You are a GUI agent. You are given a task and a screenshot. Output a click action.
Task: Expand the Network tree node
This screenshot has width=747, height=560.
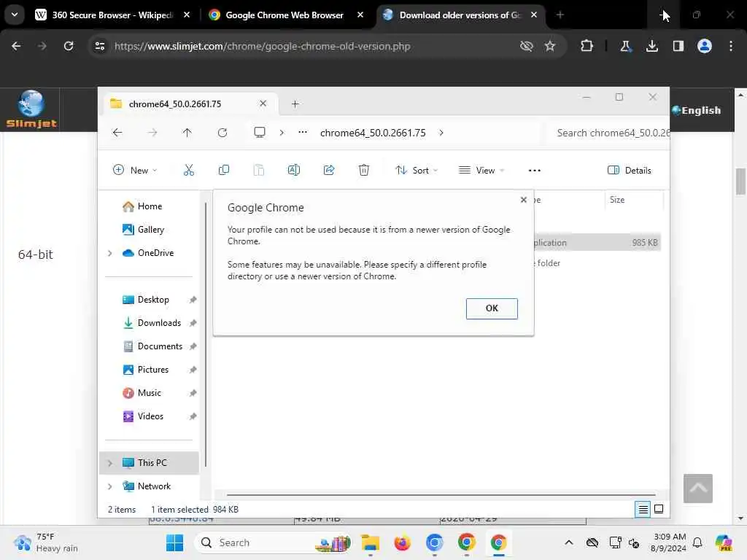coord(110,486)
